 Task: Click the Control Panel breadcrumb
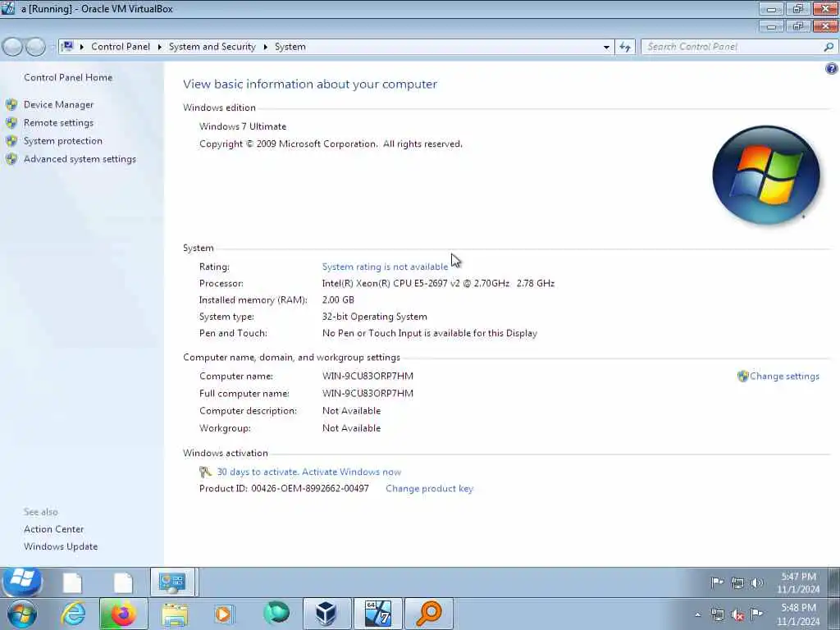[x=121, y=47]
